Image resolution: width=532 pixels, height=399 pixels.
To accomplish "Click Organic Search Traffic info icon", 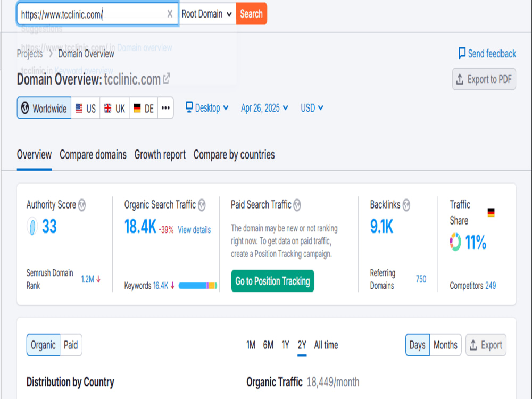I will point(202,205).
